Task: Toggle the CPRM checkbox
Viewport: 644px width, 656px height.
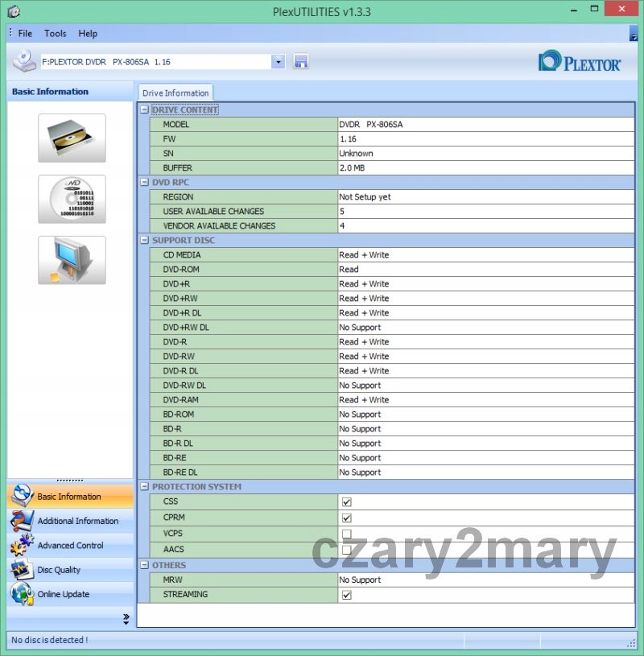Action: [347, 518]
